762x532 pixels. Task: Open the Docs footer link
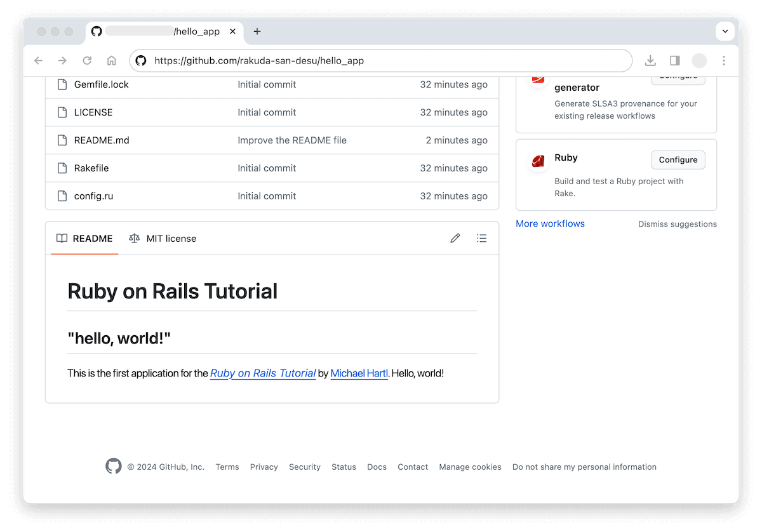pyautogui.click(x=377, y=467)
